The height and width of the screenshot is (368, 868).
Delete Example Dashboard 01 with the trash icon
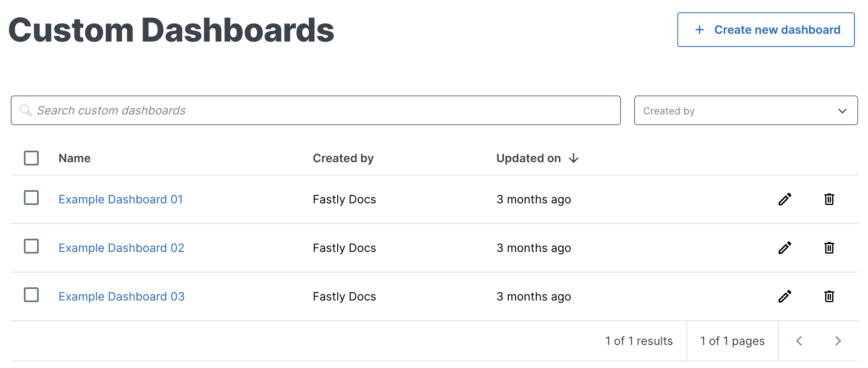829,199
